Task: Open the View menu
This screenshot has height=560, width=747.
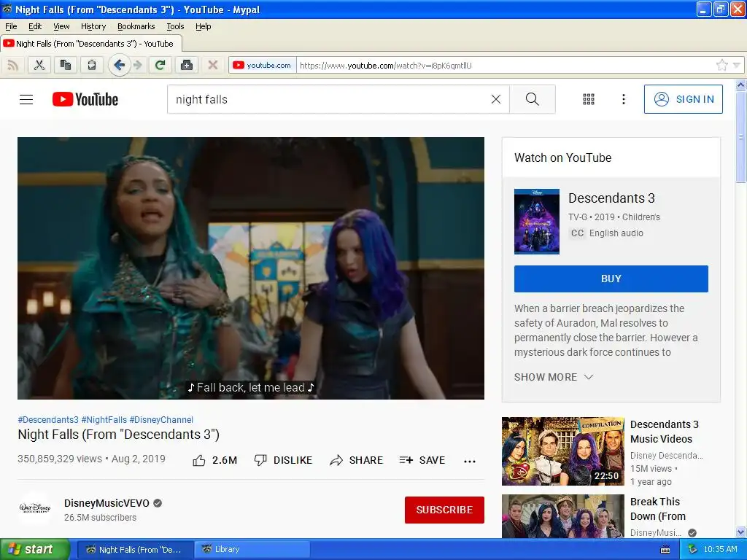Action: 61,26
